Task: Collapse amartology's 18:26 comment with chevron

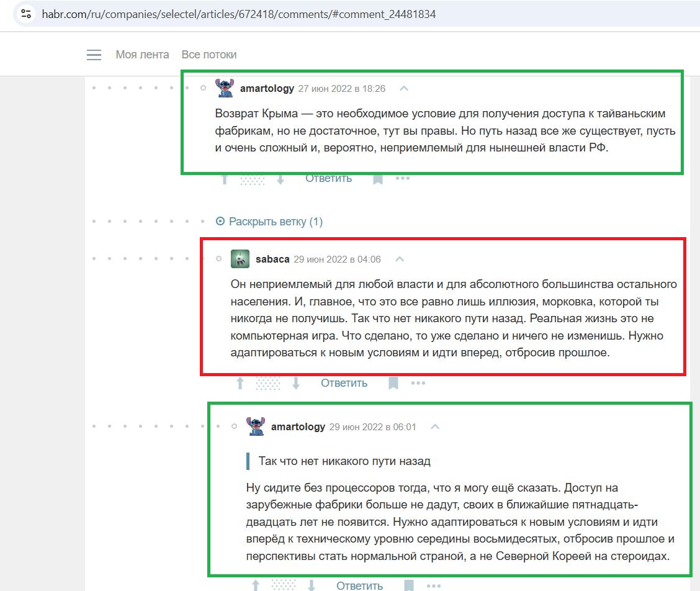Action: coord(404,88)
